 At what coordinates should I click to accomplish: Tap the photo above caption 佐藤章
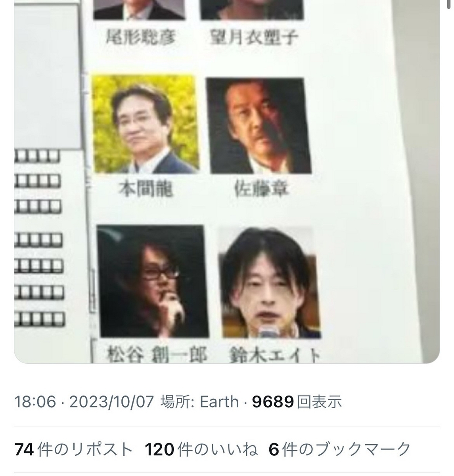coord(259,126)
